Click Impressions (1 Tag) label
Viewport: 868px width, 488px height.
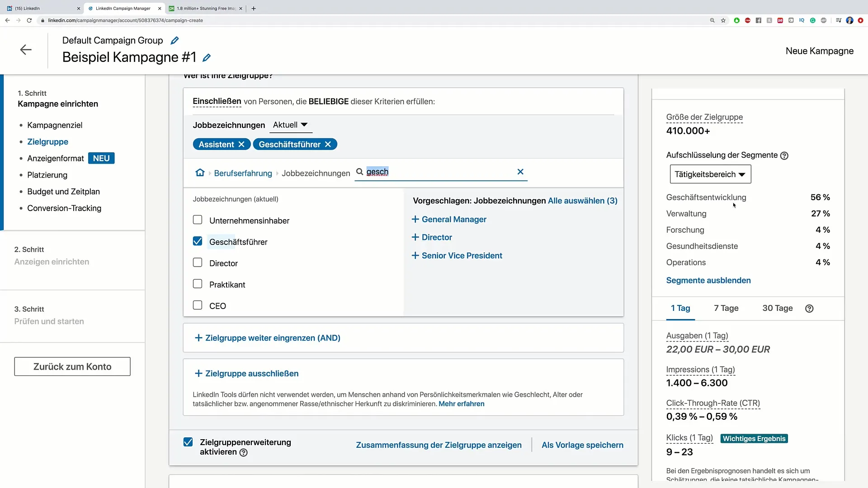(700, 370)
